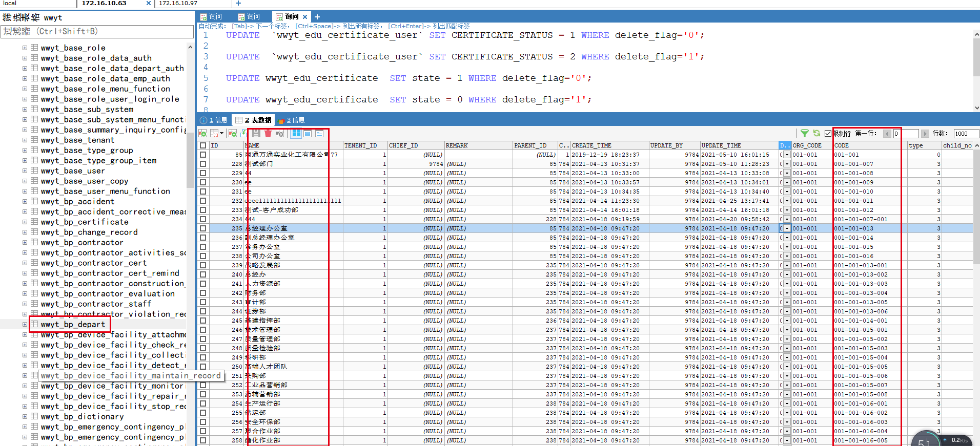
Task: Sort by the UPDATE_TIME column header
Action: pos(740,145)
